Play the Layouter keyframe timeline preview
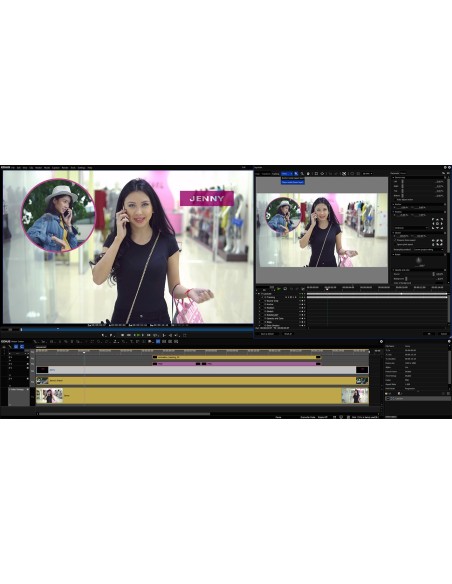The width and height of the screenshot is (452, 584). (x=278, y=289)
